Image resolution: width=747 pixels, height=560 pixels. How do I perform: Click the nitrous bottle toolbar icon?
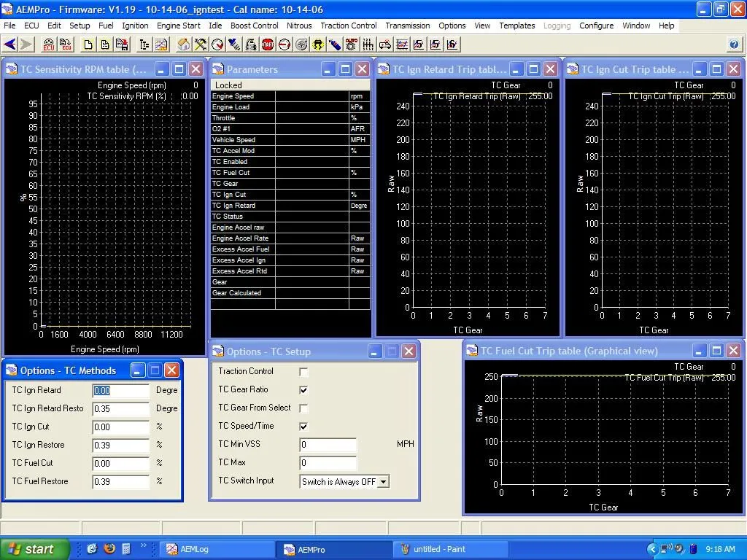(x=335, y=44)
